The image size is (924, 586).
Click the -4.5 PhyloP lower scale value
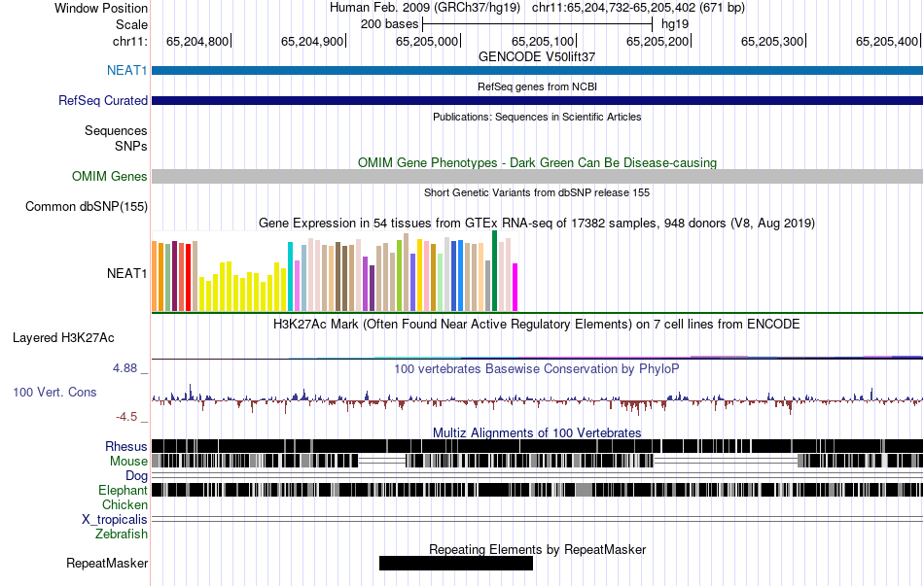coord(126,417)
